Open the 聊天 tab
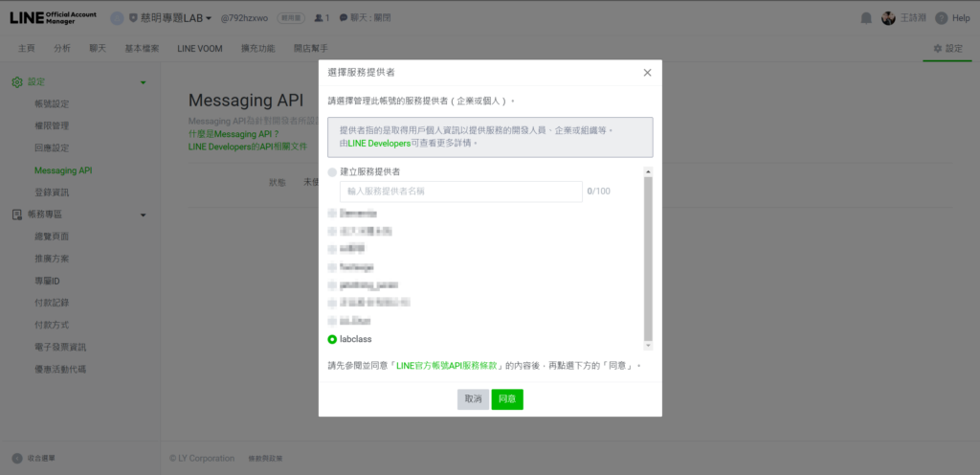Viewport: 980px width, 475px height. pos(98,49)
